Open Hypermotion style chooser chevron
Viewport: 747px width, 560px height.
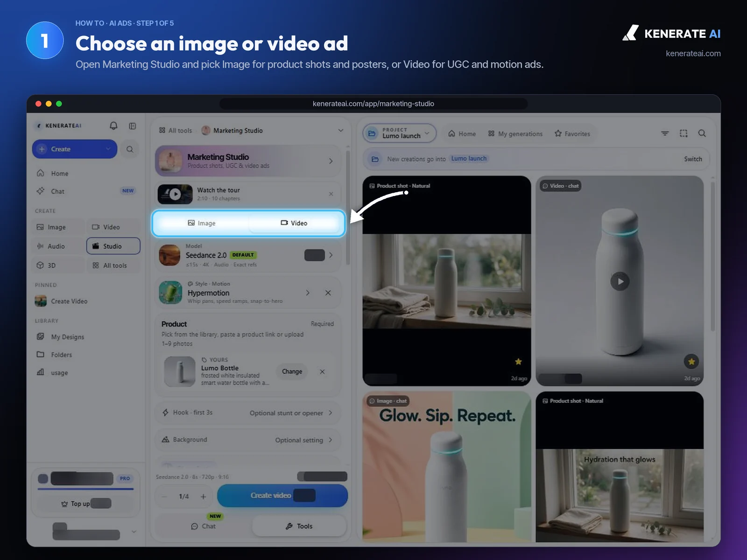coord(308,293)
